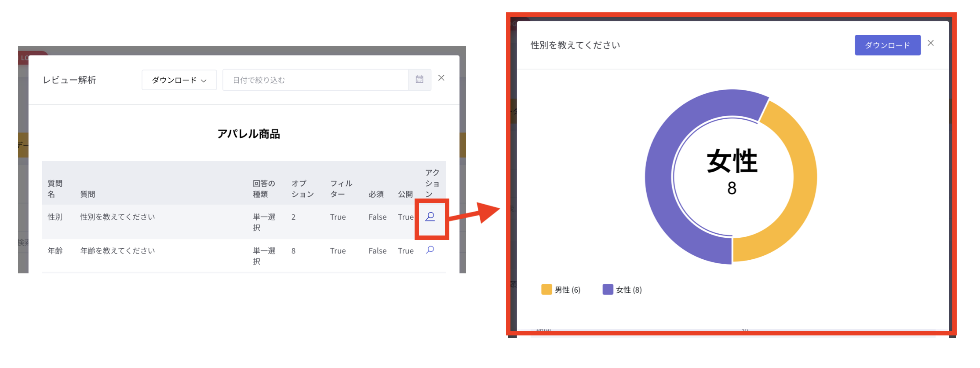The width and height of the screenshot is (980, 368).
Task: Focus the 日付で絞り込む date filter field
Action: point(316,80)
